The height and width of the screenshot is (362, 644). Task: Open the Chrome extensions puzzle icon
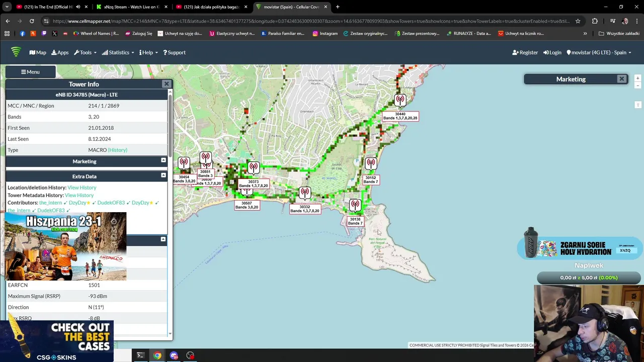(x=595, y=21)
